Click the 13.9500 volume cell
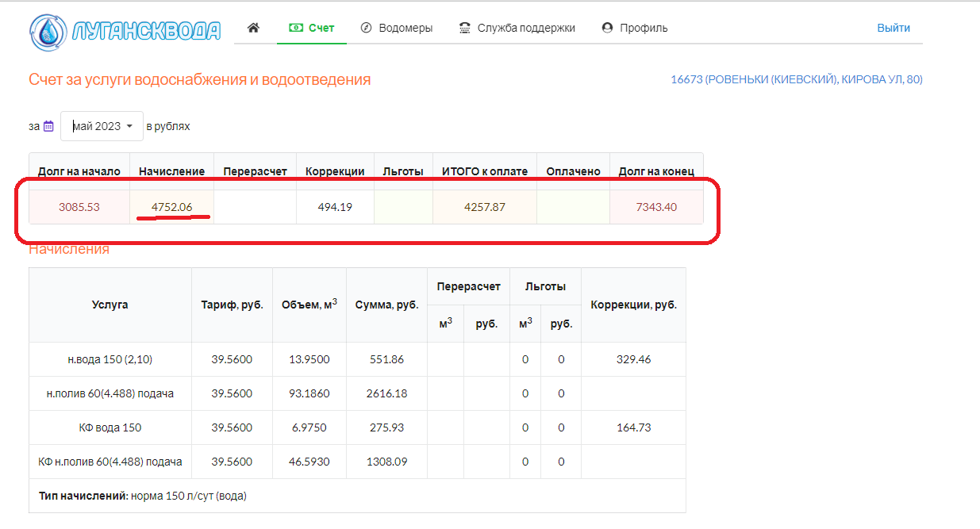980x529 pixels. point(309,359)
